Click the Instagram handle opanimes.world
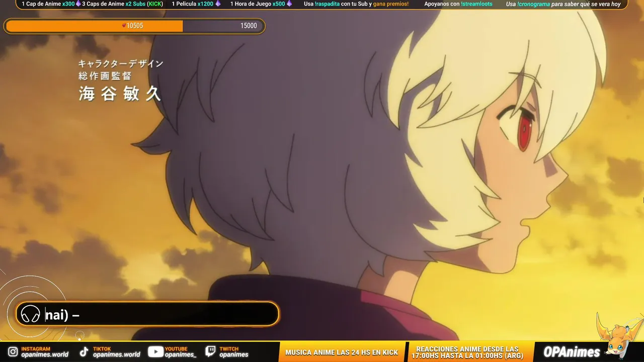This screenshot has width=644, height=362. 45,354
